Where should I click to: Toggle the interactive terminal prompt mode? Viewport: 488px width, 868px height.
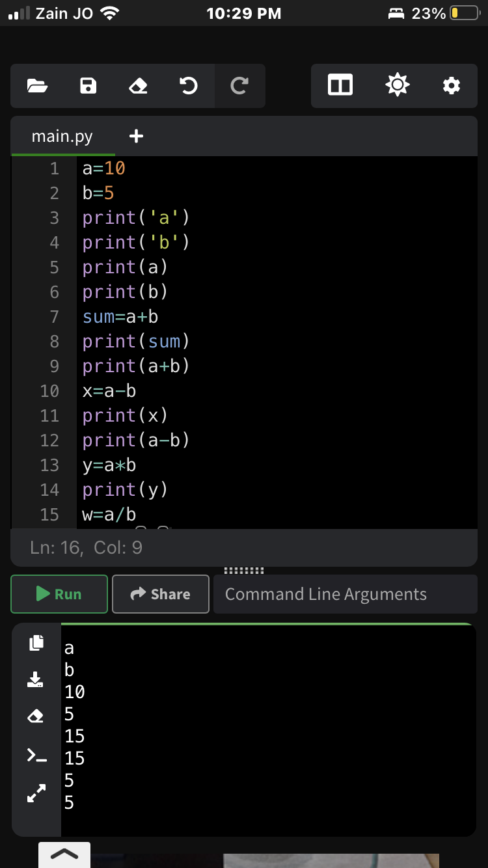[36, 755]
